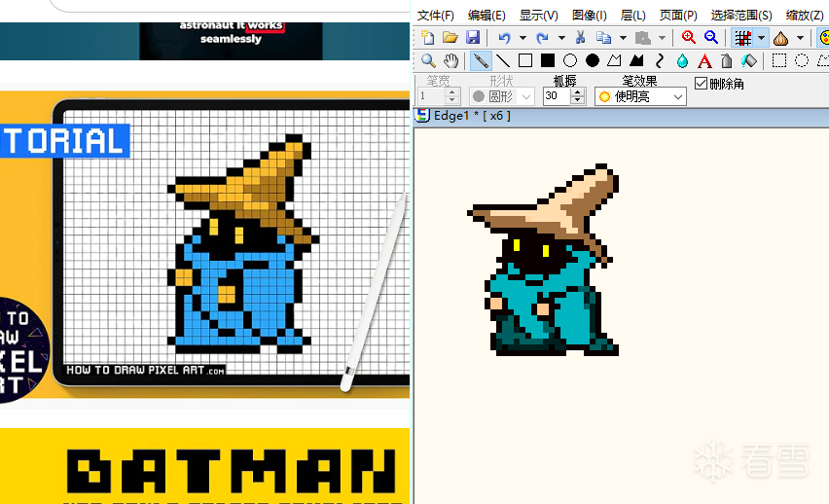The image size is (829, 504).
Task: Open the disabled 圆形 shape combo box
Action: [x=501, y=96]
